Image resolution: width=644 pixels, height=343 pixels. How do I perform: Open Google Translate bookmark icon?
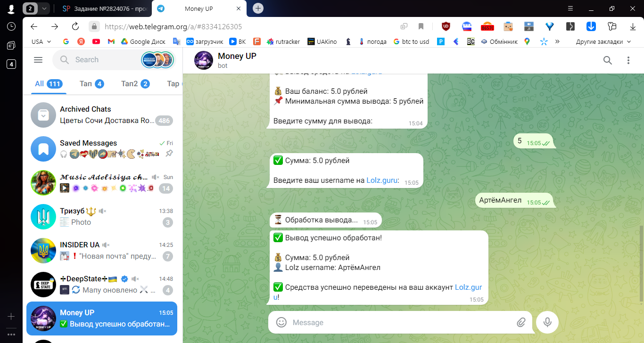tap(176, 41)
